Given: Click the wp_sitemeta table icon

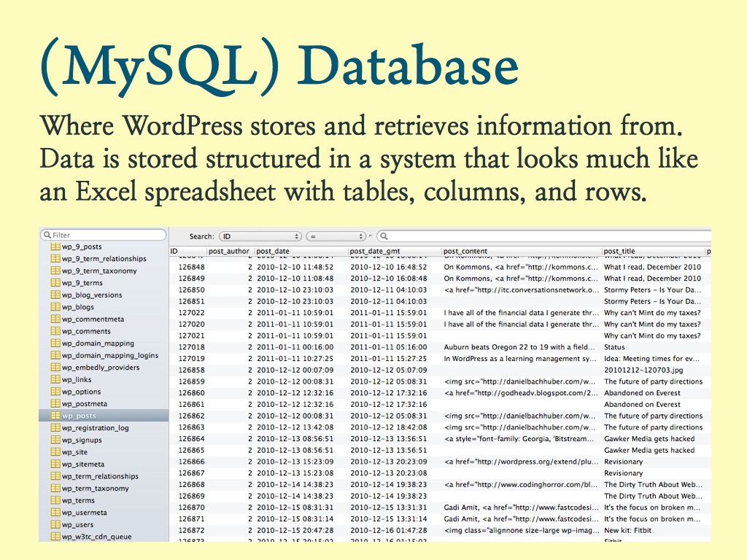Looking at the screenshot, I should (x=55, y=464).
